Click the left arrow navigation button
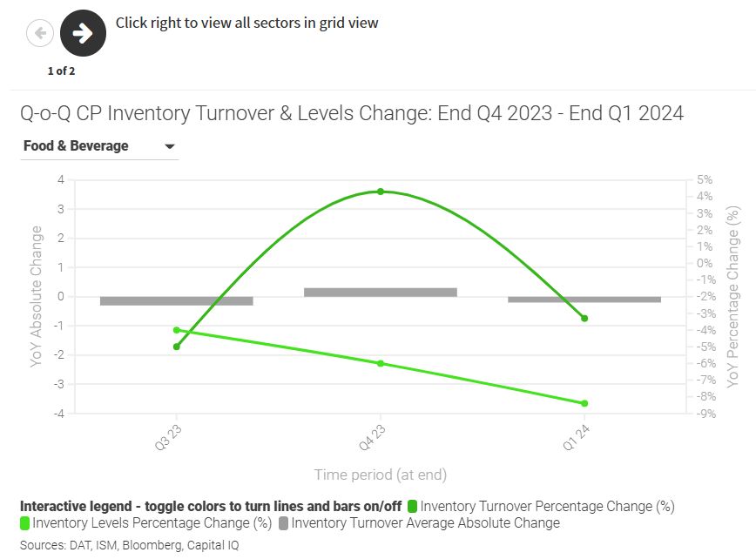The width and height of the screenshot is (756, 559). pos(40,34)
